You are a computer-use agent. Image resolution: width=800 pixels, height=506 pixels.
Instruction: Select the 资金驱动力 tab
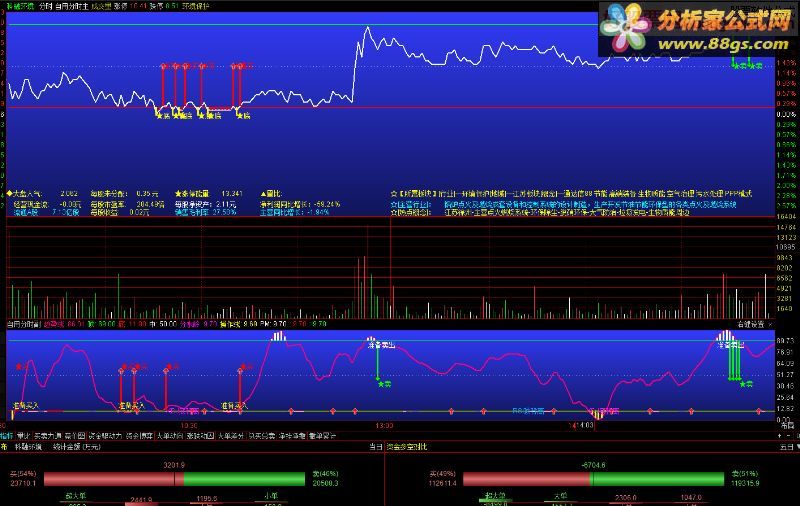105,436
